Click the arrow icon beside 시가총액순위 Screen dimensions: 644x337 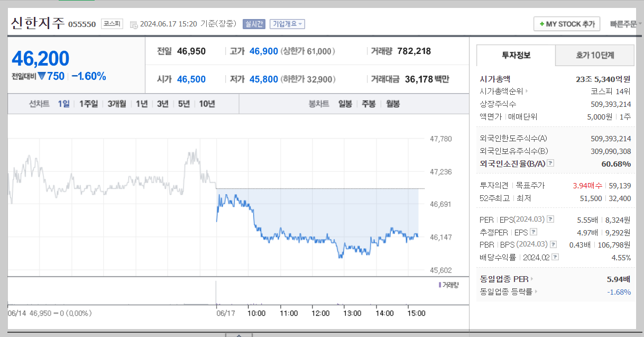tap(527, 91)
